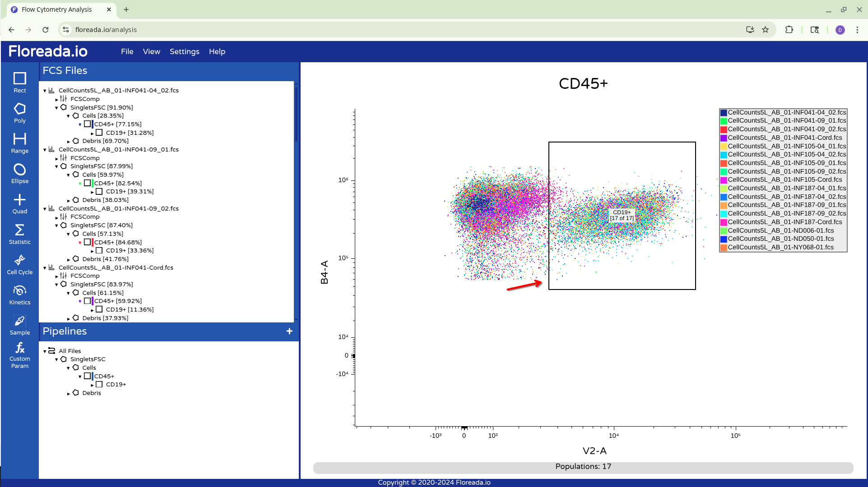Click INF041-Cord.fcs purple legend color swatch
Screen dimensions: 868x487
coord(724,138)
